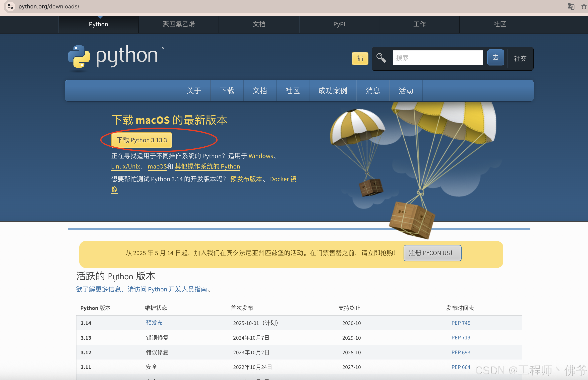Select the 文档 top bar tab

click(259, 24)
